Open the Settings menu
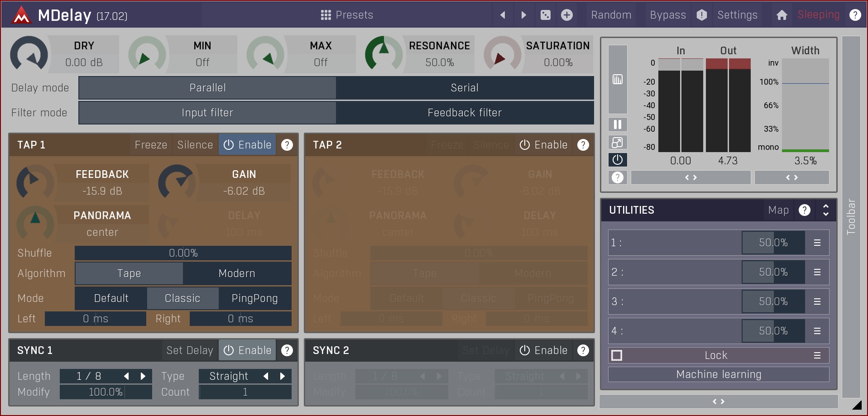868x416 pixels. (737, 15)
